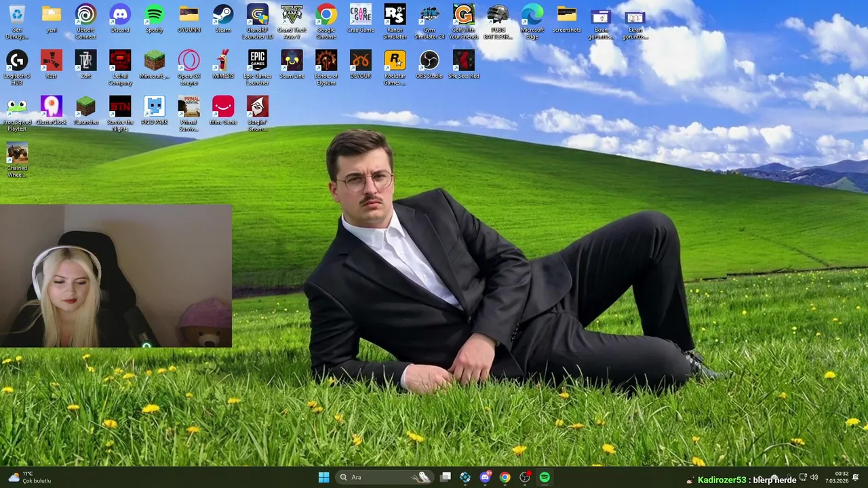The width and height of the screenshot is (868, 488).
Task: Open the Ifine Genie shortcut
Action: click(x=223, y=111)
